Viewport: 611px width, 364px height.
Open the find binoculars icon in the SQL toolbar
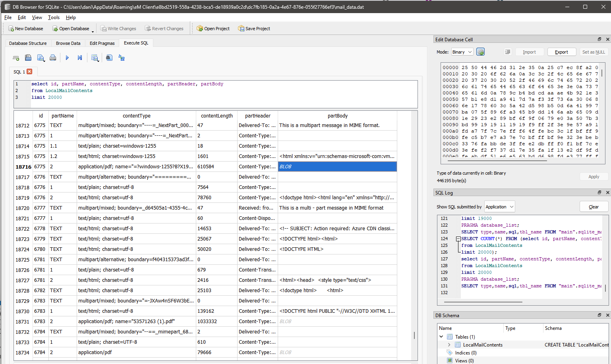point(109,58)
